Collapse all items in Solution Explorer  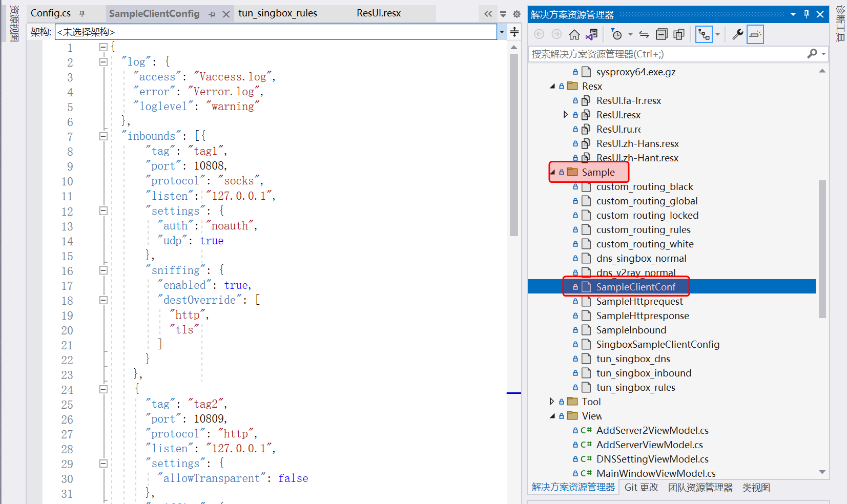point(662,35)
